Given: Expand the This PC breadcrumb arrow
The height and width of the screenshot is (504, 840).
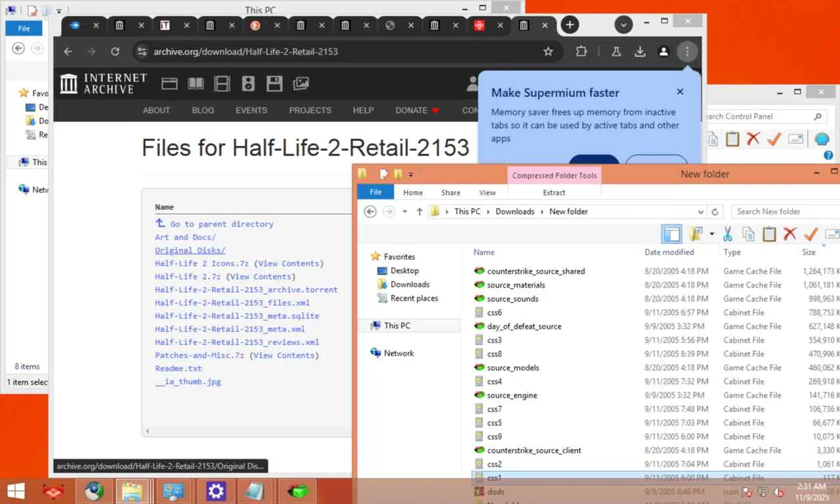Looking at the screenshot, I should click(x=488, y=211).
